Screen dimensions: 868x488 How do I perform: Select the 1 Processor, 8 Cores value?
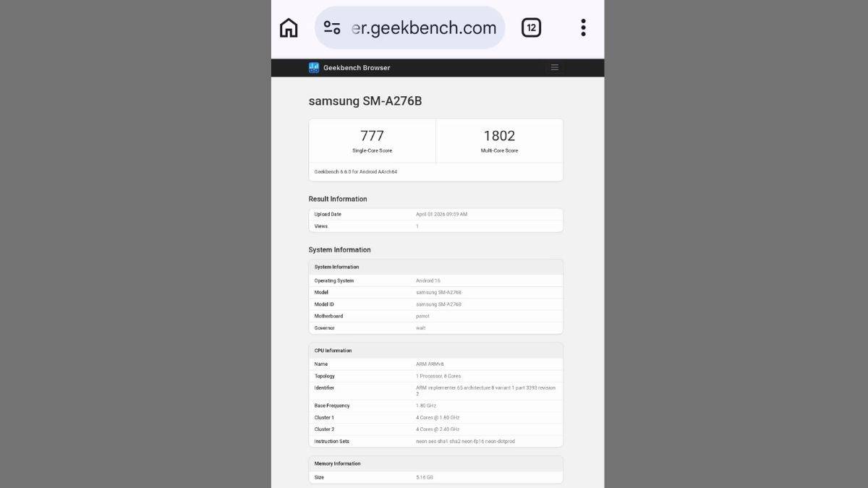tap(438, 376)
